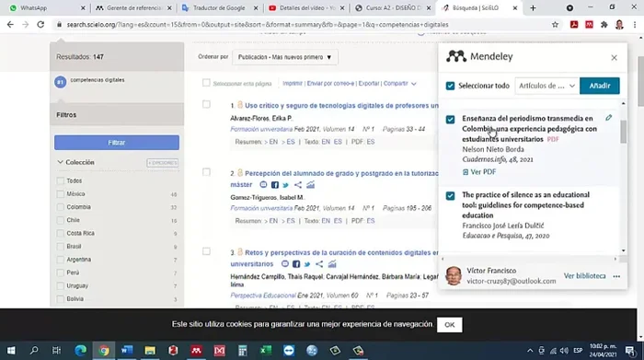Check the Colombia collection filter
Viewport: 644px width, 360px height.
coord(61,207)
